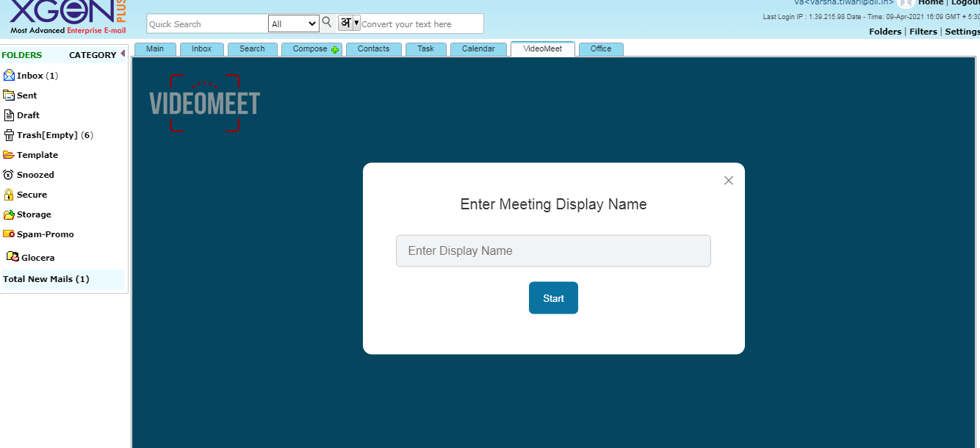Screen dimensions: 980x448
Task: Click the Glocera folder icon
Action: (12, 256)
